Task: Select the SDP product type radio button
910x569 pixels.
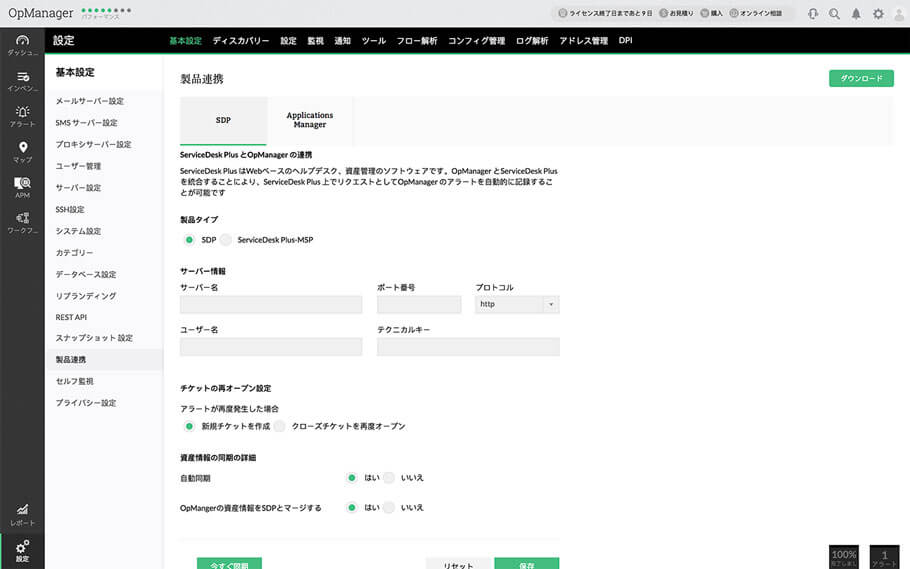Action: tap(189, 240)
